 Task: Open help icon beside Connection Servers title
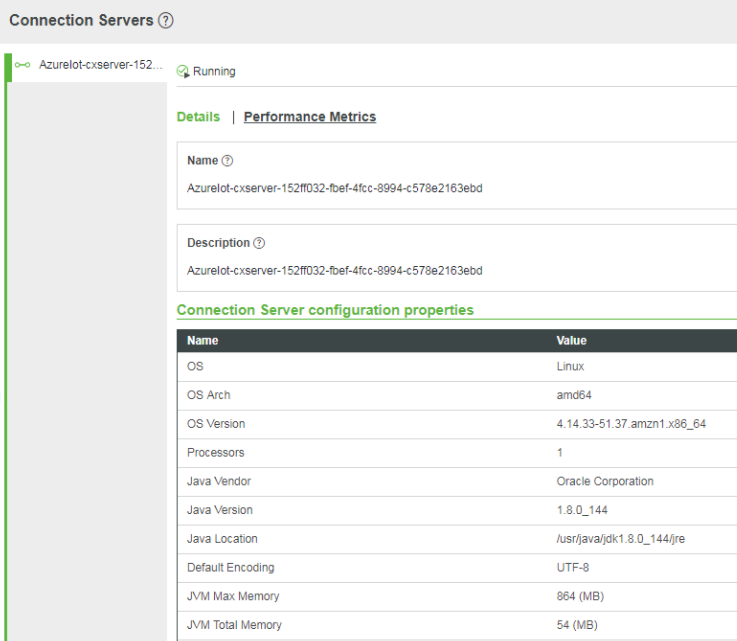click(165, 21)
